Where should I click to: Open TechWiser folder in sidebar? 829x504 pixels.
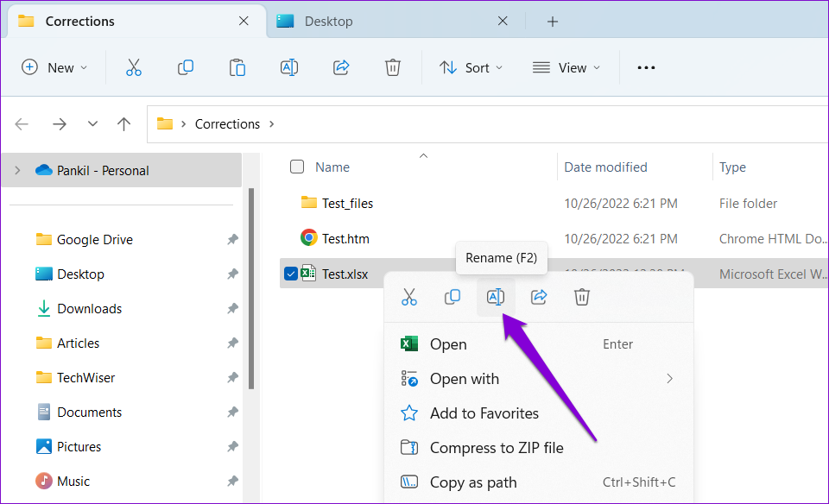[85, 378]
